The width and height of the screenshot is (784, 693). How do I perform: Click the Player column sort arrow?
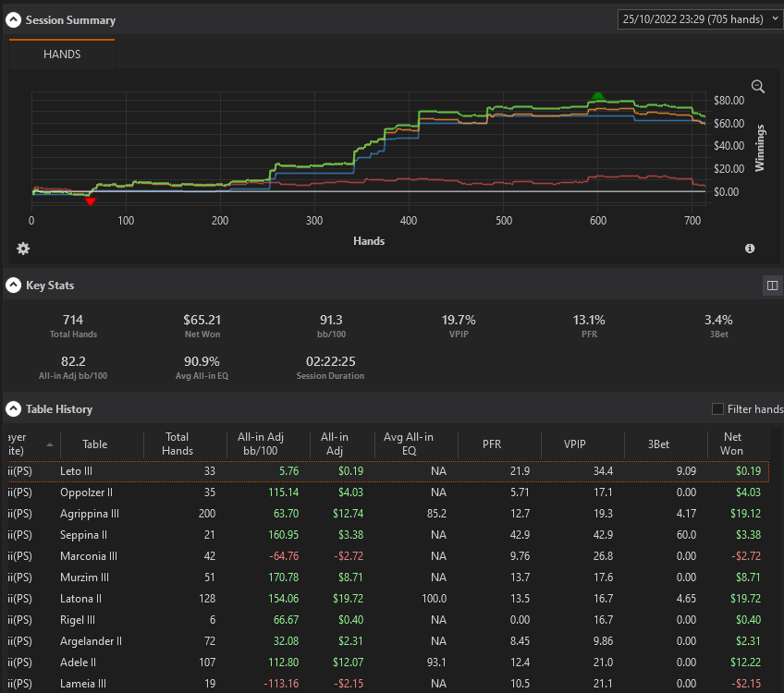(50, 444)
